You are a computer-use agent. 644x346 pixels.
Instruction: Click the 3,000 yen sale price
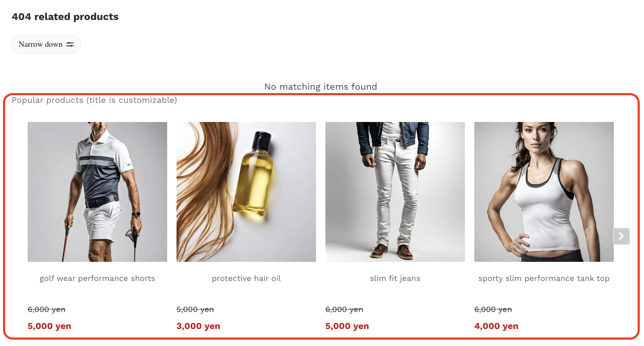pos(198,326)
